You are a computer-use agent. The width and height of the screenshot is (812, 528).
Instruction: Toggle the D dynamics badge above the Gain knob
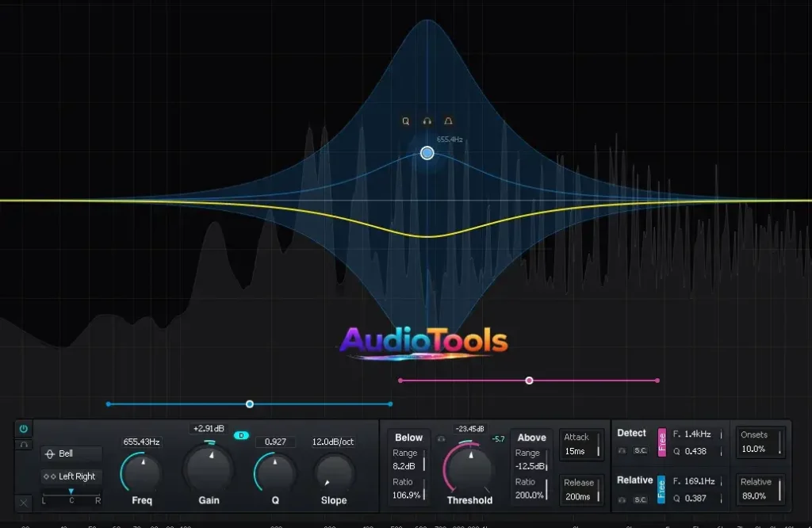(241, 436)
